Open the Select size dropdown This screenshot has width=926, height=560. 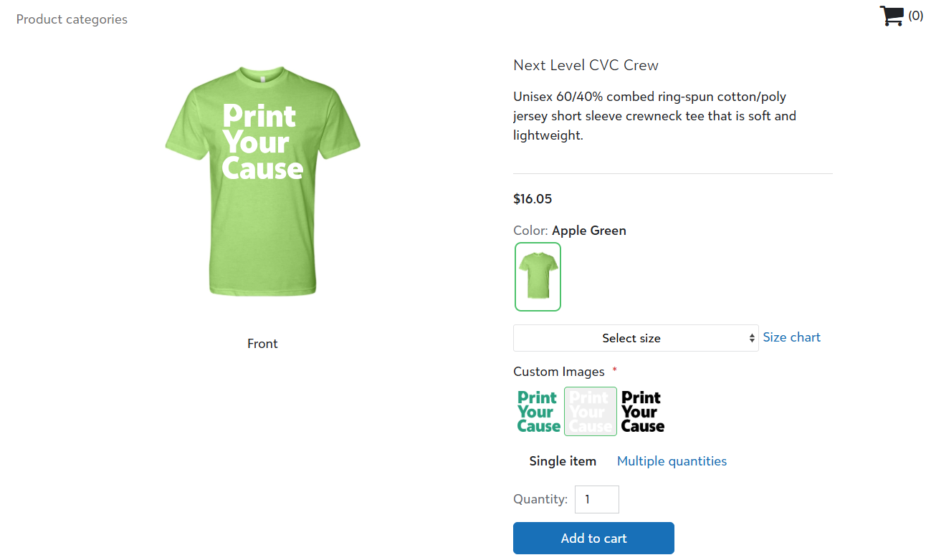tap(631, 338)
